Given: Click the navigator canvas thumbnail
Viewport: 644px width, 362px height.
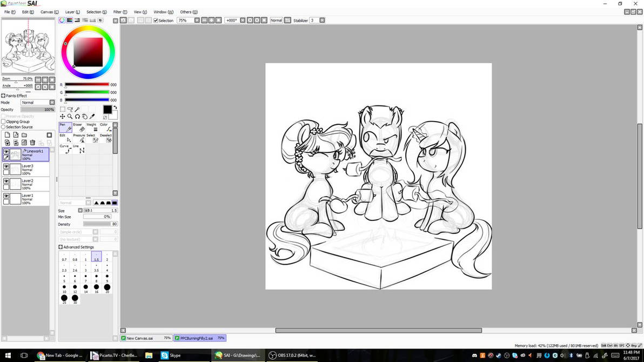Looking at the screenshot, I should [28, 46].
